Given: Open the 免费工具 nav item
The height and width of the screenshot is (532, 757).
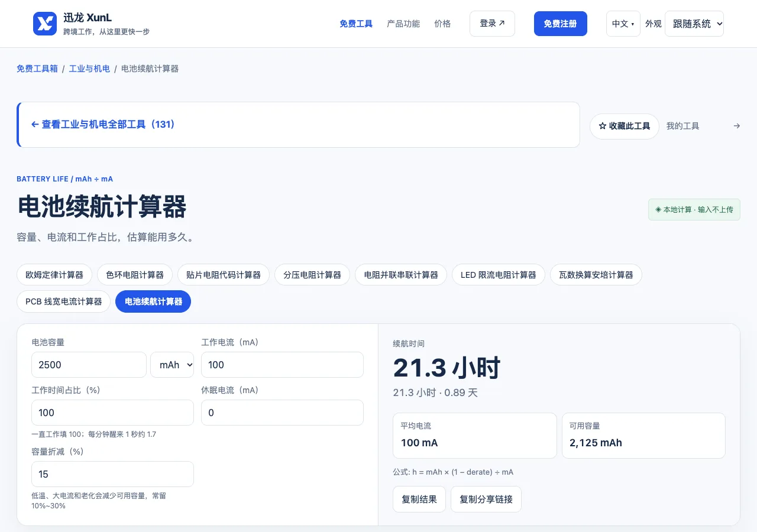Looking at the screenshot, I should 356,24.
